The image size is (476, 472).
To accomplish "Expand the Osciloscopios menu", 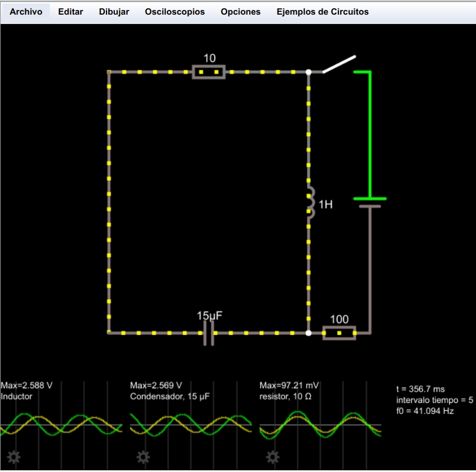I will pos(175,12).
